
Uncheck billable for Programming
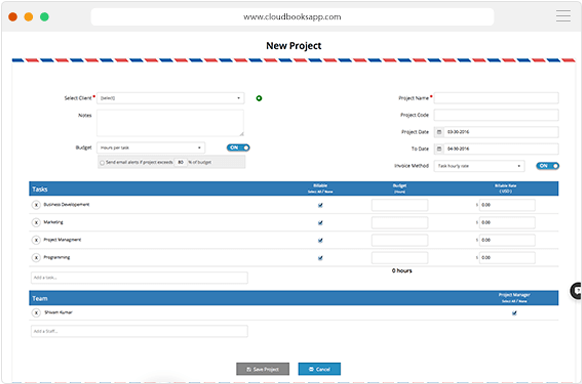pos(320,258)
